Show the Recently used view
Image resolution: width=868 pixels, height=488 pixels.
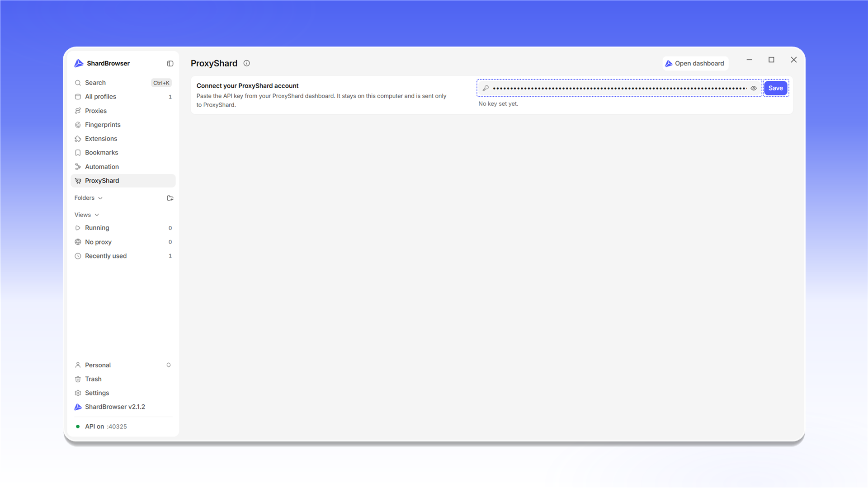[123, 256]
